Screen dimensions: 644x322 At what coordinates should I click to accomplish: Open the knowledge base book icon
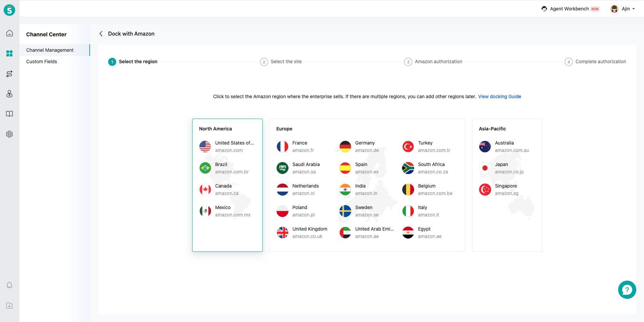pyautogui.click(x=9, y=114)
